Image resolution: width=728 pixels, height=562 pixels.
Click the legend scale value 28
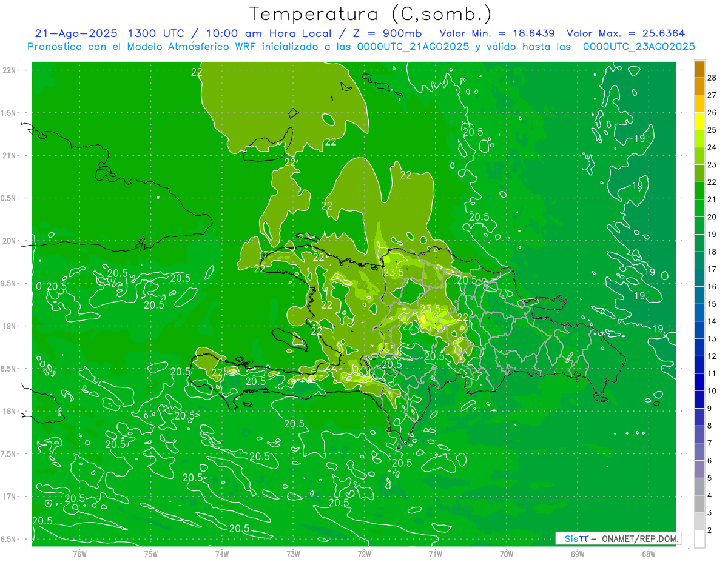pyautogui.click(x=712, y=78)
